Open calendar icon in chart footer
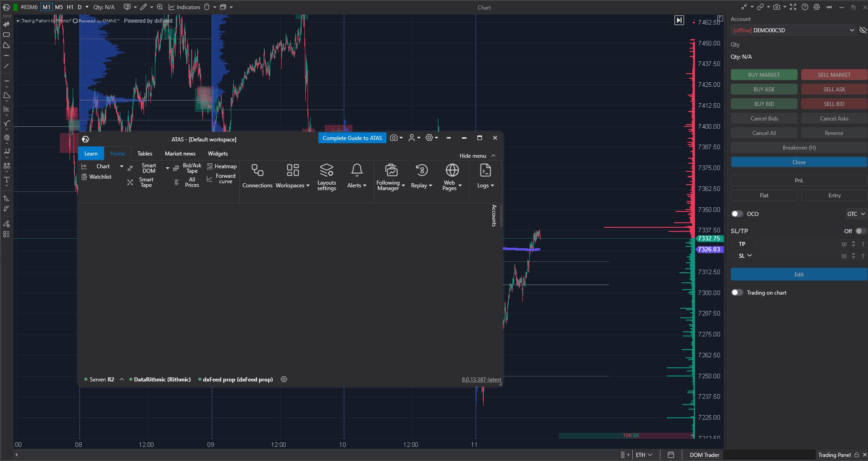Image resolution: width=868 pixels, height=461 pixels. (x=671, y=455)
